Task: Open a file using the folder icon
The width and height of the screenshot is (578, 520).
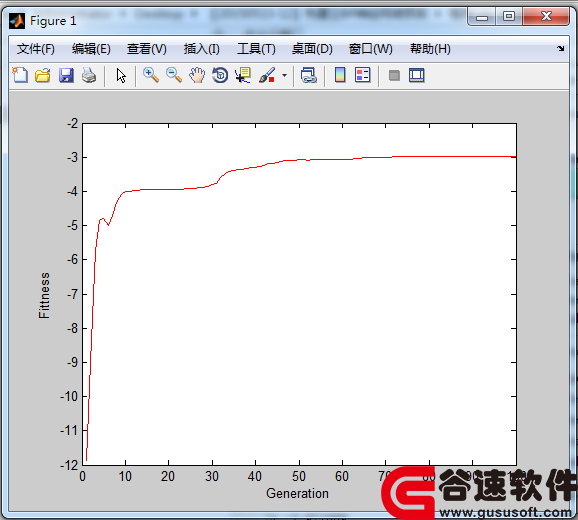Action: [43, 76]
